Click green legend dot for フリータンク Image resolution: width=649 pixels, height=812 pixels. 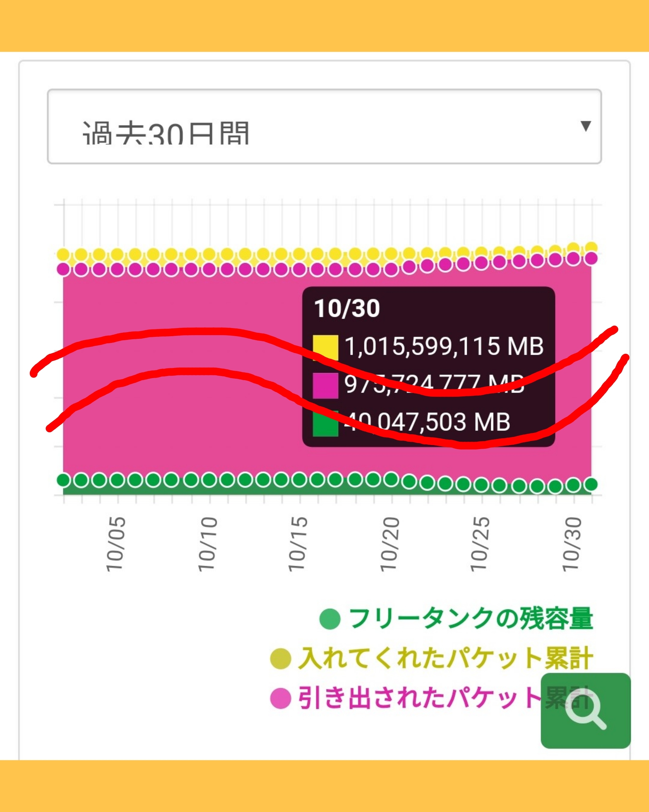pos(330,619)
